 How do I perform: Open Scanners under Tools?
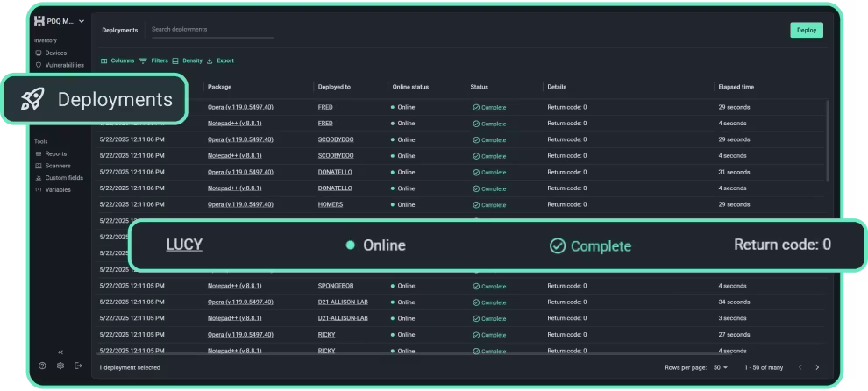[x=58, y=166]
